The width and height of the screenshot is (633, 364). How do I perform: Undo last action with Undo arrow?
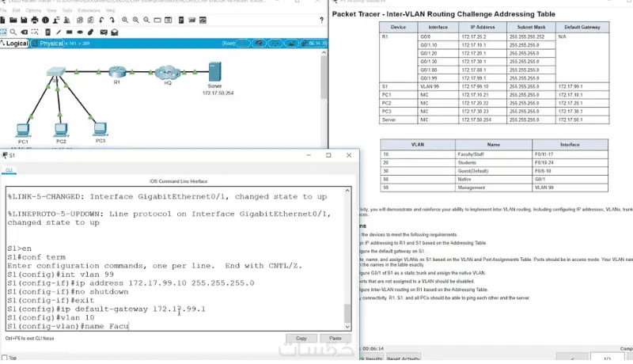coord(101,20)
